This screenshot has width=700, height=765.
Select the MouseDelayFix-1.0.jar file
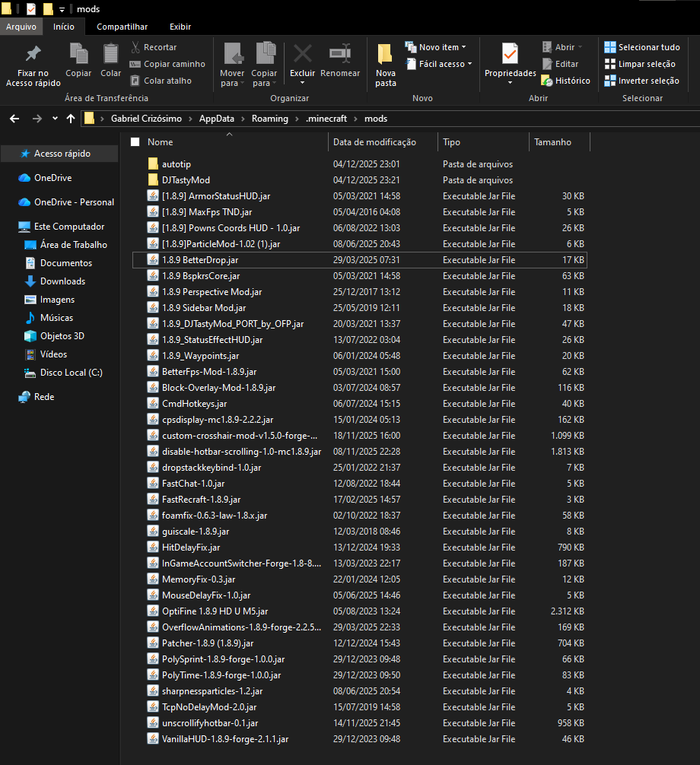coord(360,595)
